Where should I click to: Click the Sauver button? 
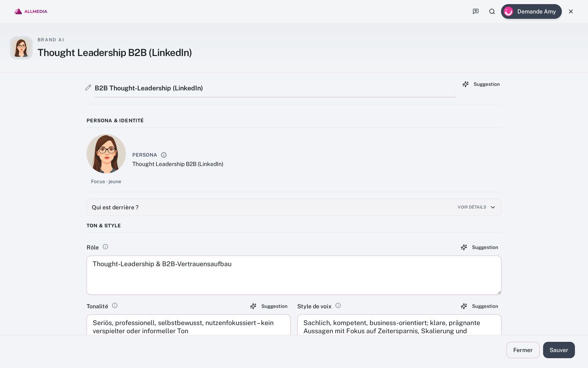pyautogui.click(x=559, y=350)
